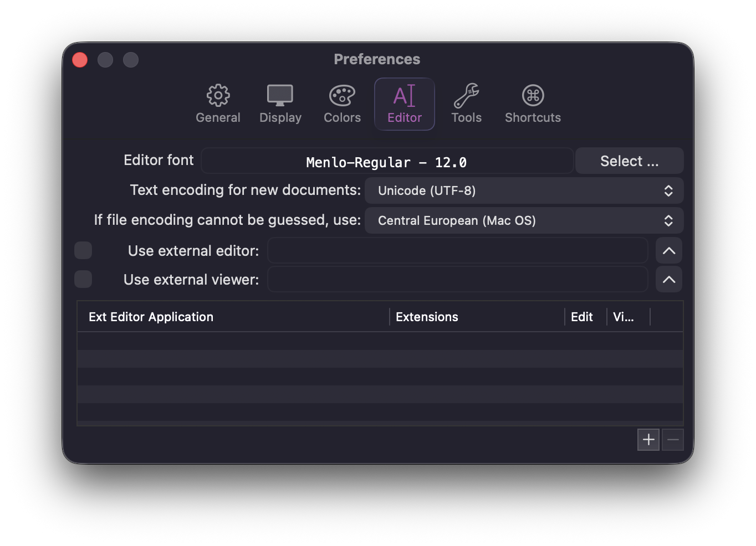This screenshot has width=756, height=546.
Task: Open the Shortcuts command preferences
Action: 532,104
